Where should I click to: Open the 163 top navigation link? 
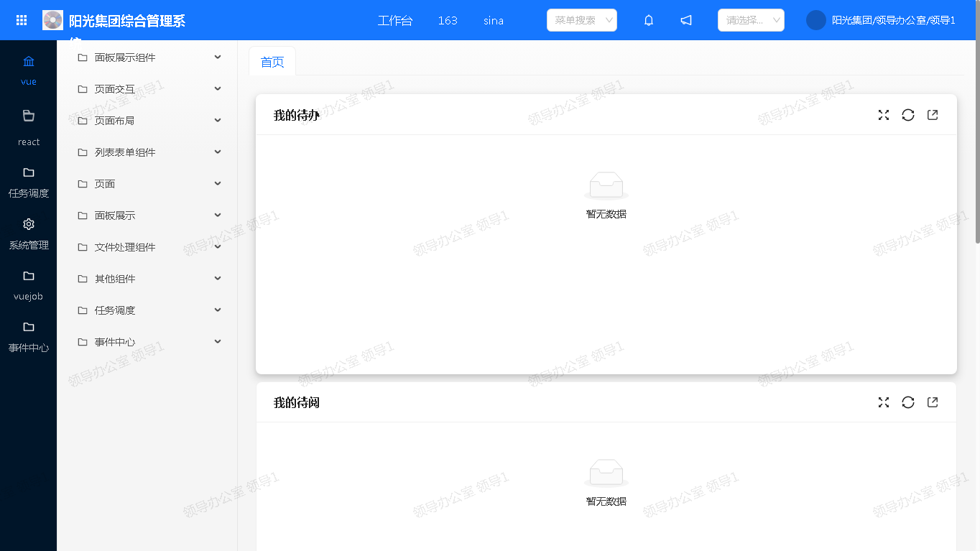[448, 20]
